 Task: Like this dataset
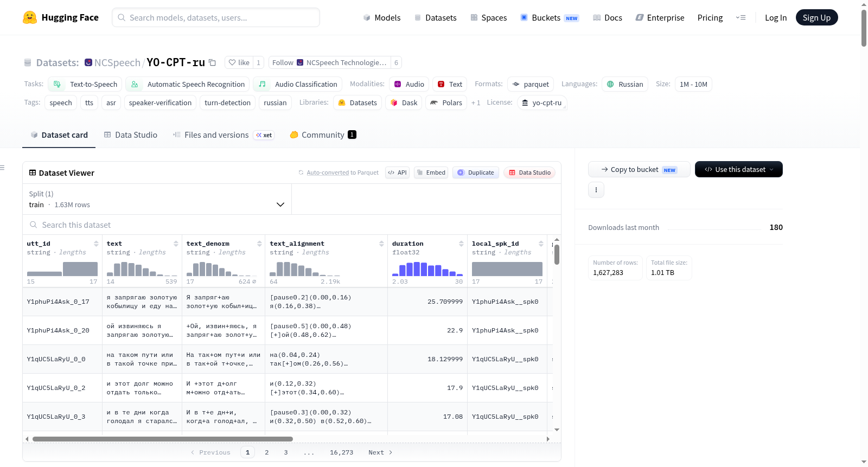coord(239,62)
